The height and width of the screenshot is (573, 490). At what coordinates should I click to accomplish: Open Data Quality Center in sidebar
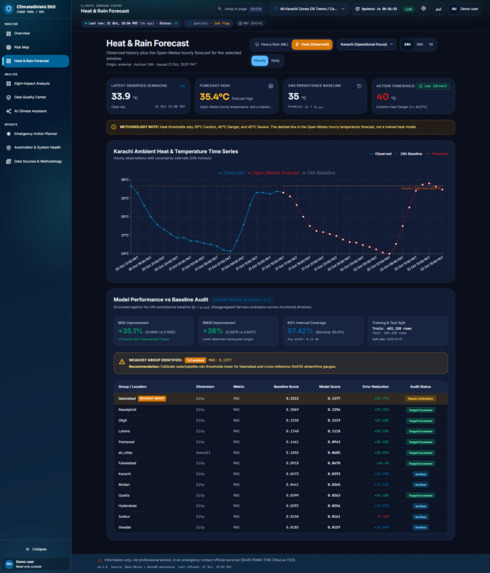coord(35,97)
